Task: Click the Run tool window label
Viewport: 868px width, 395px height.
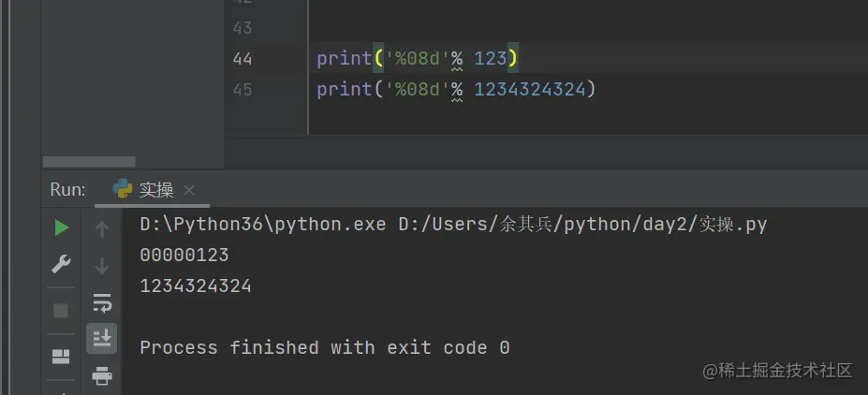Action: [x=67, y=190]
